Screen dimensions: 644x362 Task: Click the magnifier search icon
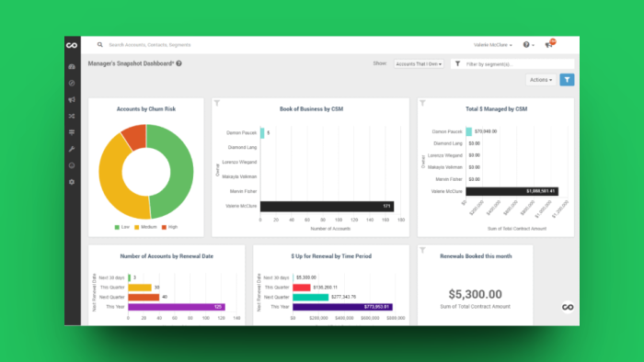click(99, 45)
